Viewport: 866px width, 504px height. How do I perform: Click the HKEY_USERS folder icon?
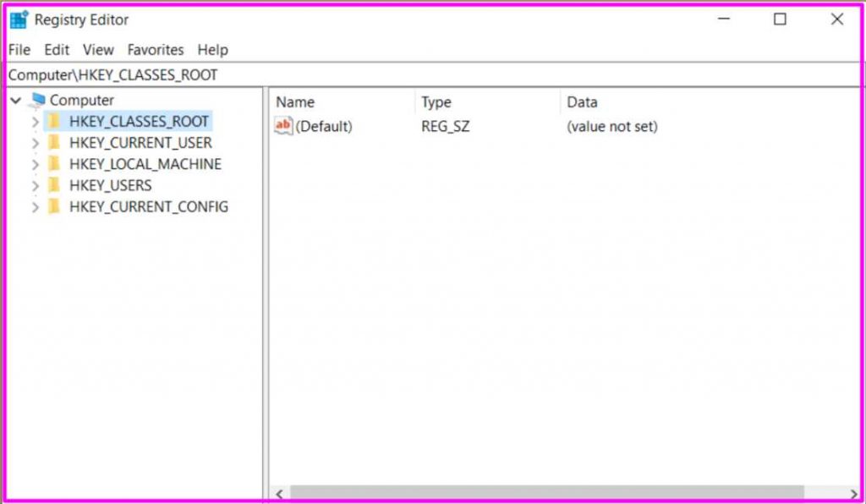[52, 184]
